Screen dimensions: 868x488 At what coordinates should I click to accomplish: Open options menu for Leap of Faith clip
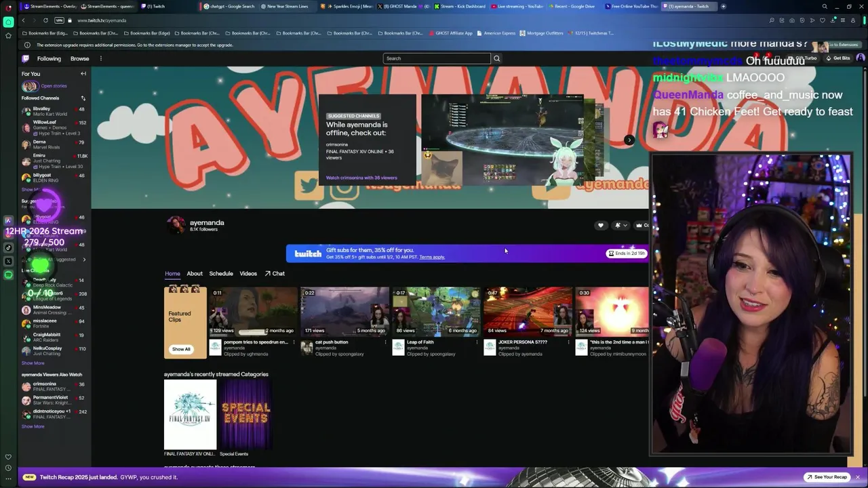(477, 342)
